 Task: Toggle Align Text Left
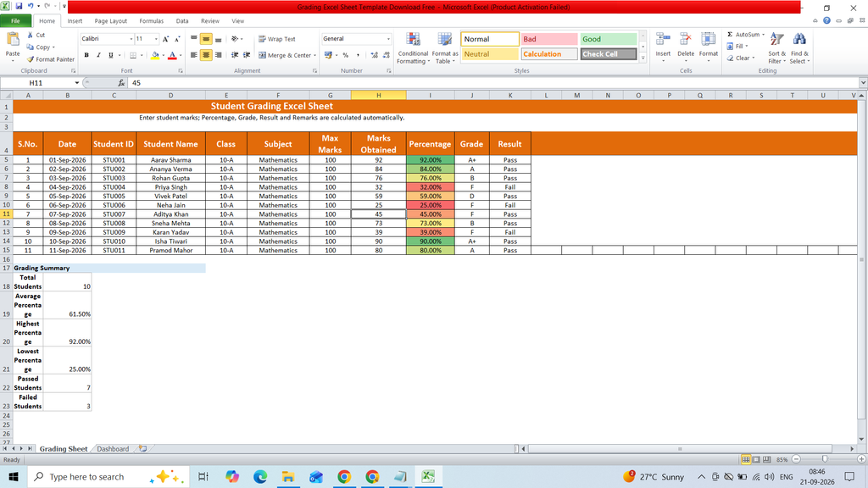194,55
